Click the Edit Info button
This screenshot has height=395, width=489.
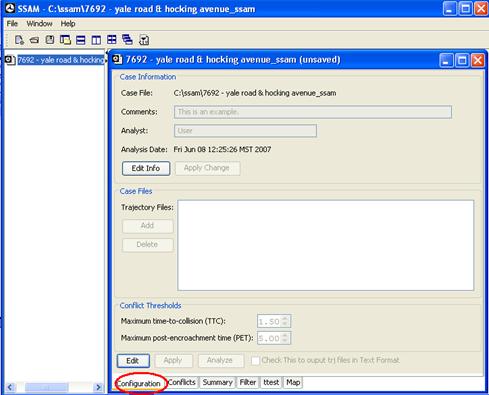146,168
